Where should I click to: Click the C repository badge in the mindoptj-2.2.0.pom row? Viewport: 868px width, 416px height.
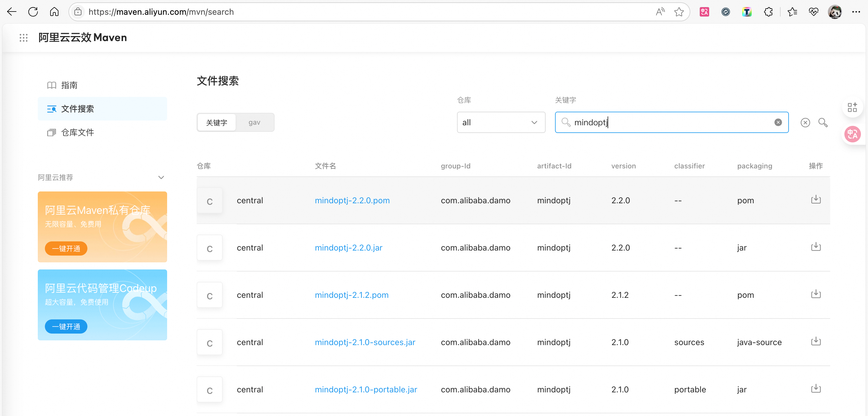tap(210, 201)
